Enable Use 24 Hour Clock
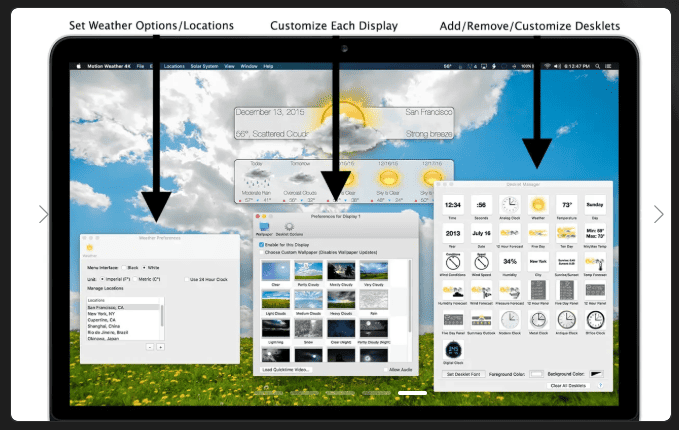679x430 pixels. [x=187, y=279]
